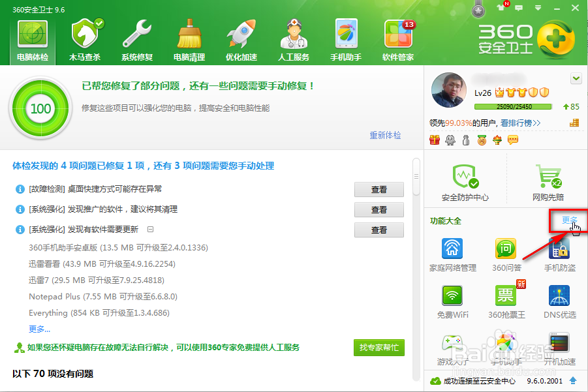Open the orange chat message icon
588x392 pixels.
coord(513,140)
